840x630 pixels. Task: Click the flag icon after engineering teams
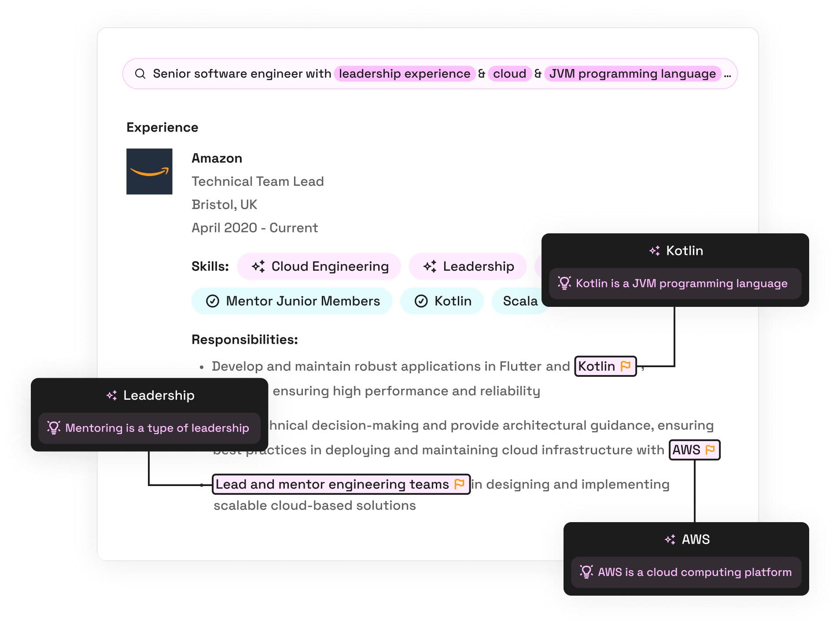459,484
